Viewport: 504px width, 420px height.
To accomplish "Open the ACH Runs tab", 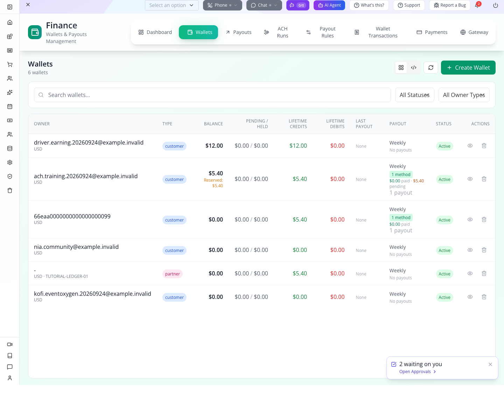I will tap(276, 32).
